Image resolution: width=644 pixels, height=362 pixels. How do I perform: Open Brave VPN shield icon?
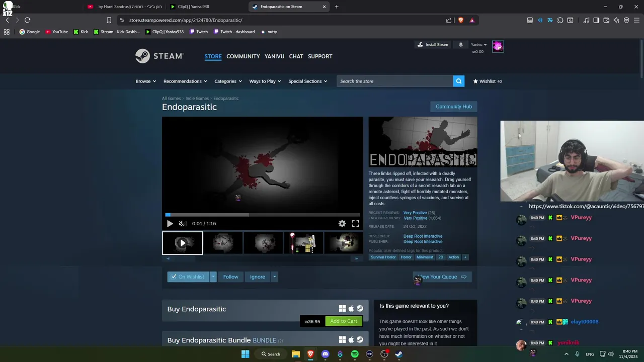tap(626, 20)
